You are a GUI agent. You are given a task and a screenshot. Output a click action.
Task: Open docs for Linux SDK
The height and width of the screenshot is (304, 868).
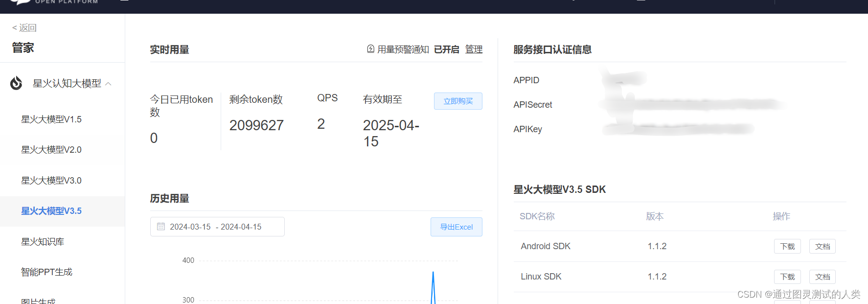pos(822,277)
